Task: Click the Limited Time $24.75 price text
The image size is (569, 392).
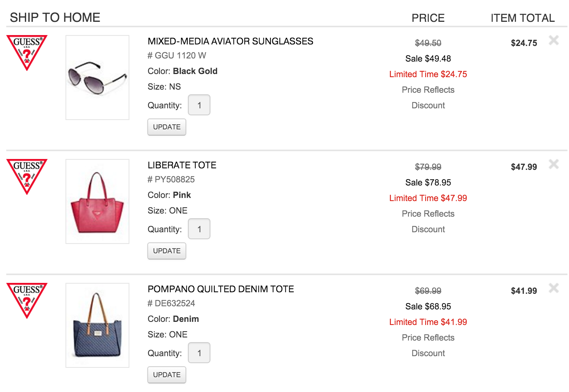Action: [x=428, y=74]
